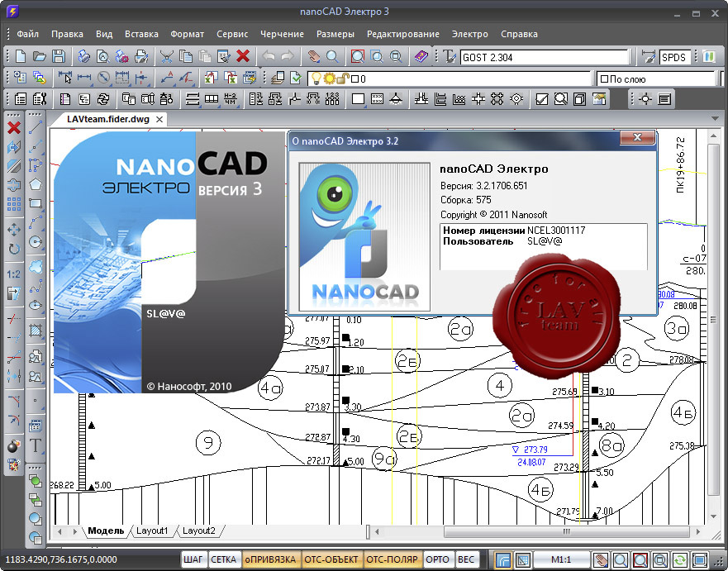Click the coordinates readout 1183.4290,736.1675,0.0000
Screen dimensions: 728x571
pos(61,559)
